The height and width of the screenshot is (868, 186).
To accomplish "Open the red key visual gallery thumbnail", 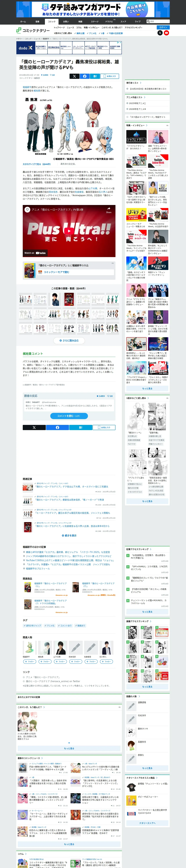I will coord(69,299).
